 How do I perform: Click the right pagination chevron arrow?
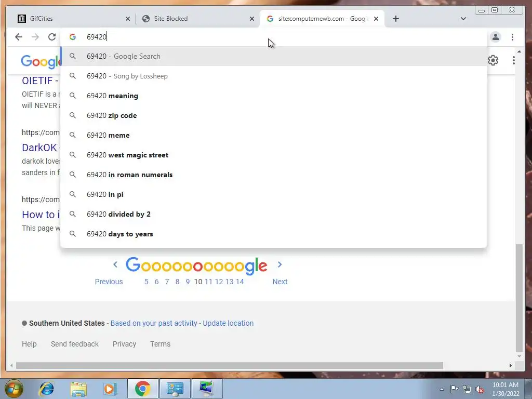(280, 264)
